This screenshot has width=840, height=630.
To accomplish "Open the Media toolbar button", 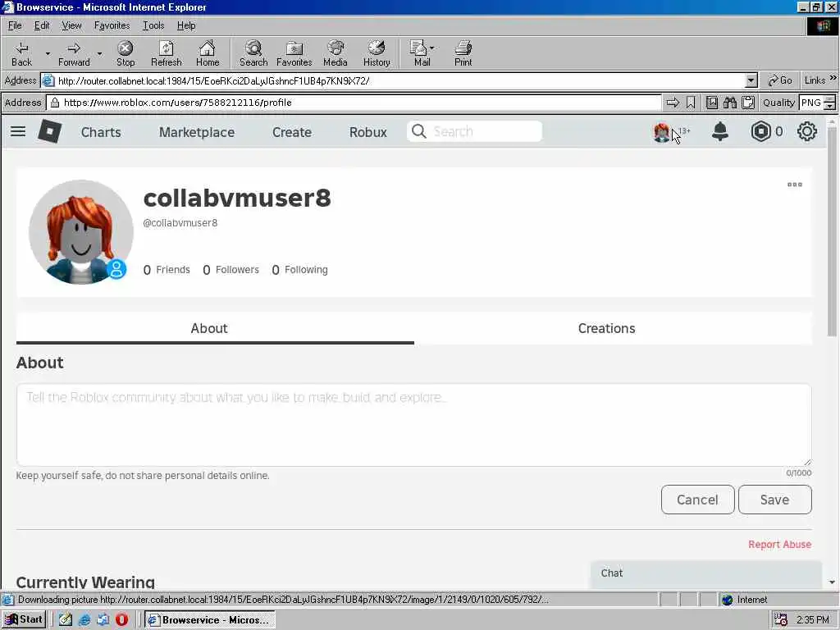I will click(336, 53).
